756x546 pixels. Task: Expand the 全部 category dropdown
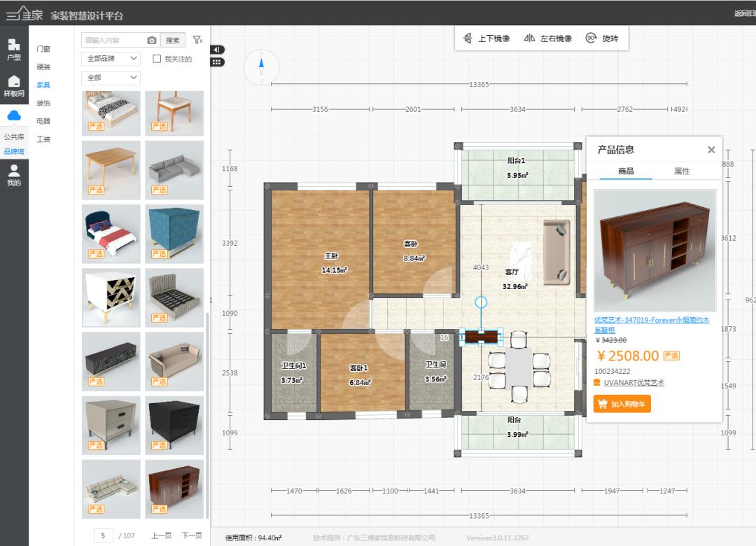[x=111, y=78]
